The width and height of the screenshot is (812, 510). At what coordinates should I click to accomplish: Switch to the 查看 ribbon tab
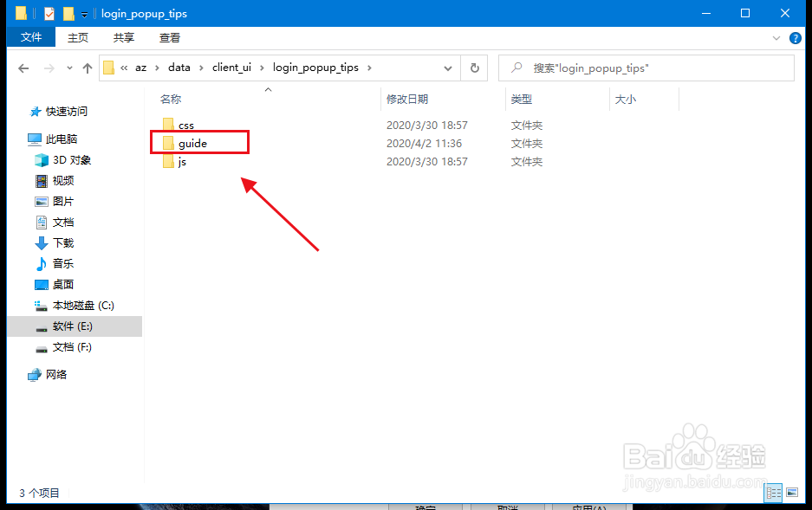(169, 37)
